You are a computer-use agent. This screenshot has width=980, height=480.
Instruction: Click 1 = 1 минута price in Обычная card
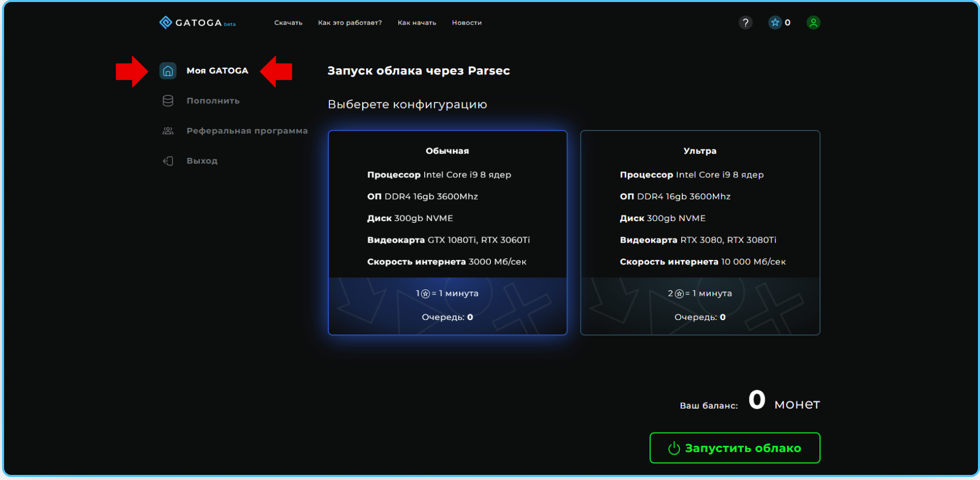click(447, 294)
